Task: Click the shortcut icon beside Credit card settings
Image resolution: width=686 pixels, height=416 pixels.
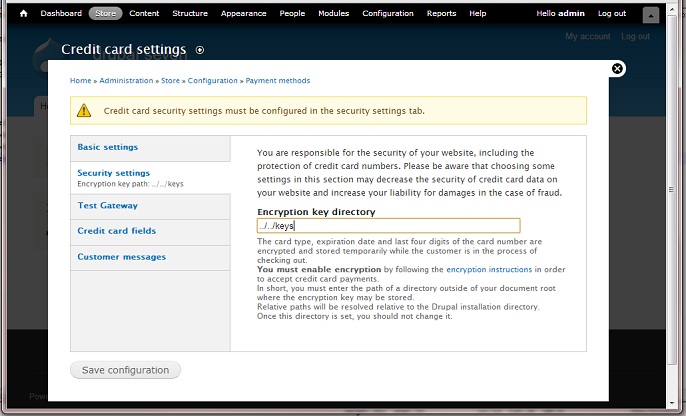Action: (x=200, y=50)
